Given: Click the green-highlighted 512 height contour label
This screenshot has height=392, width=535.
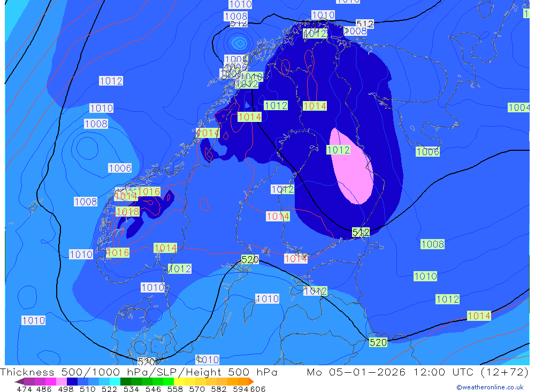Looking at the screenshot, I should (361, 232).
